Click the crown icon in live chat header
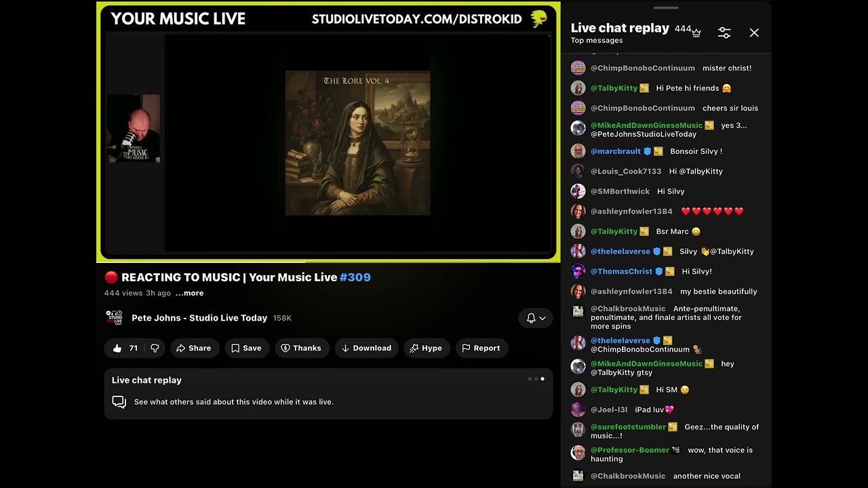This screenshot has width=868, height=488. 696,33
